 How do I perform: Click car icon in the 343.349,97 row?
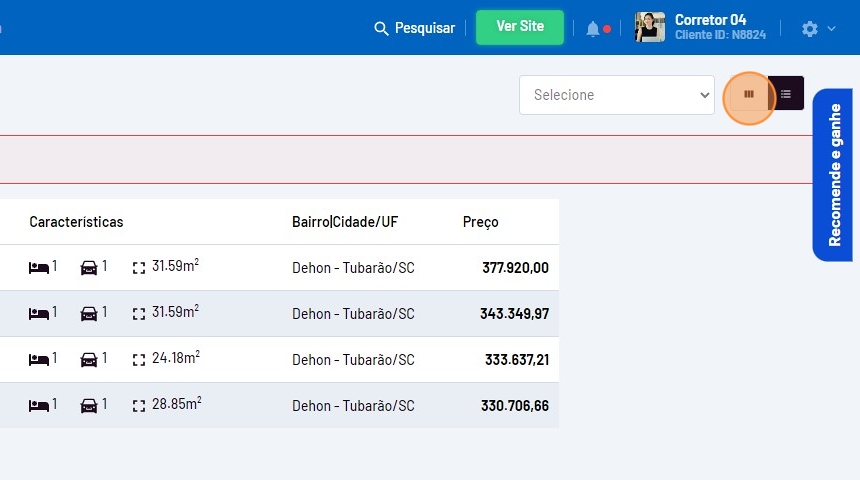(89, 314)
